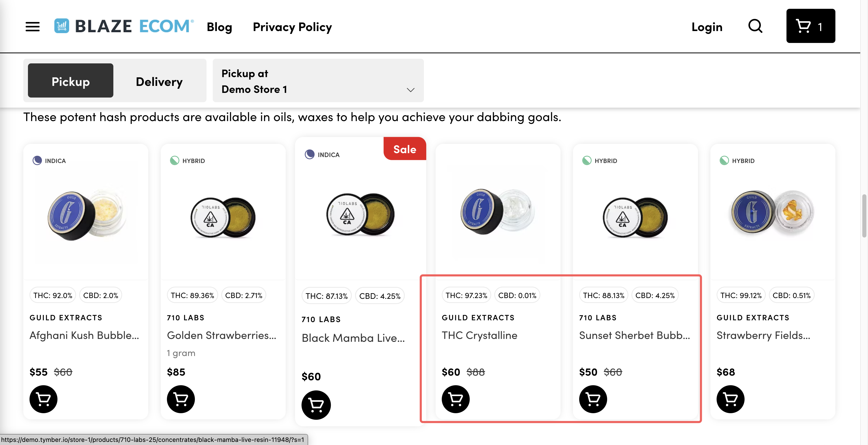Add THC Crystalline to cart
Viewport: 868px width, 445px height.
click(455, 399)
